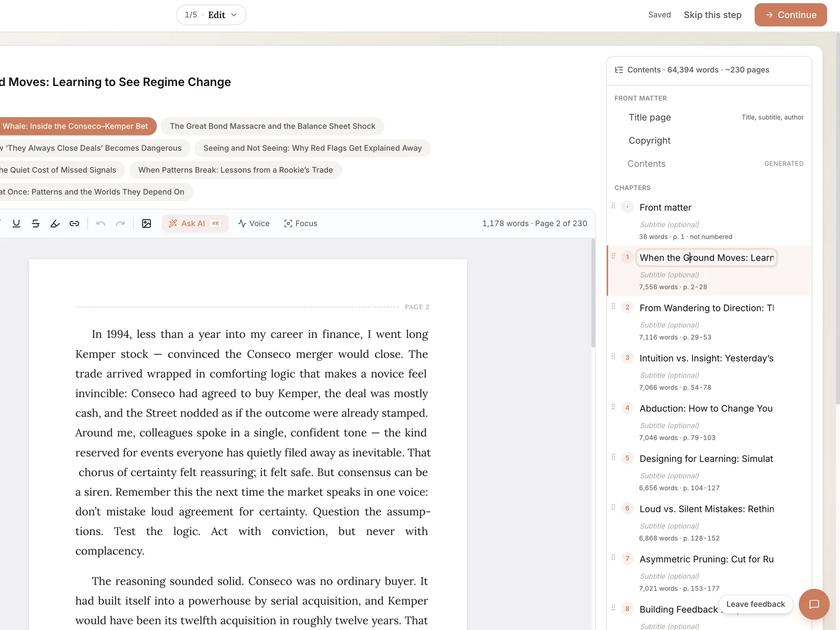Click the Contents list icon in panel header
840x630 pixels.
(x=619, y=70)
